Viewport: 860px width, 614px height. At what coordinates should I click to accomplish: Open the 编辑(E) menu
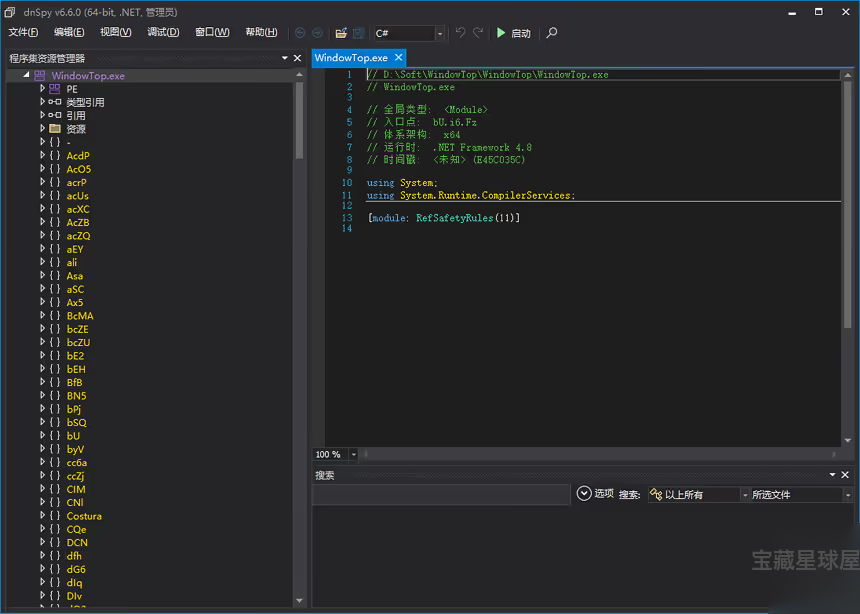[69, 32]
